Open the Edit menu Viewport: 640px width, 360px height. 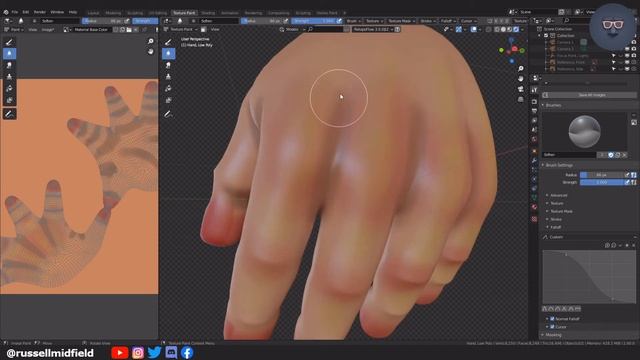point(26,12)
